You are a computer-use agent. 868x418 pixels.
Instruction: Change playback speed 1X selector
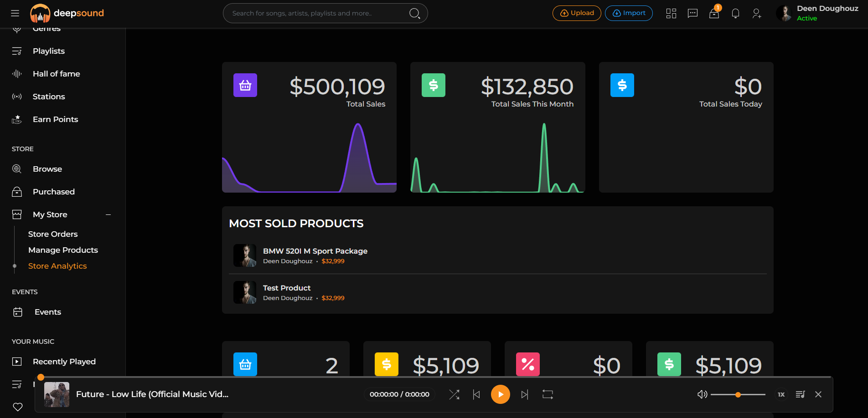pos(781,394)
